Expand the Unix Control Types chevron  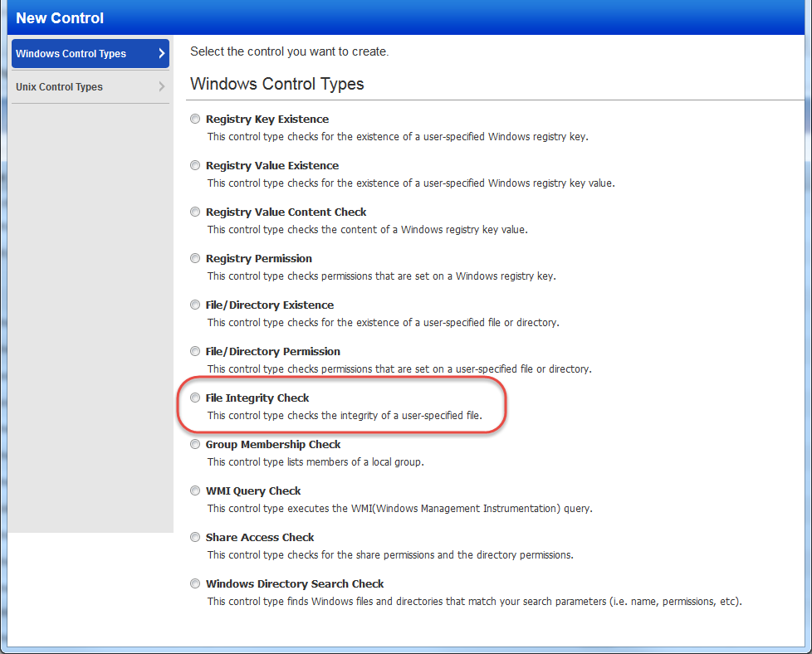[x=159, y=86]
